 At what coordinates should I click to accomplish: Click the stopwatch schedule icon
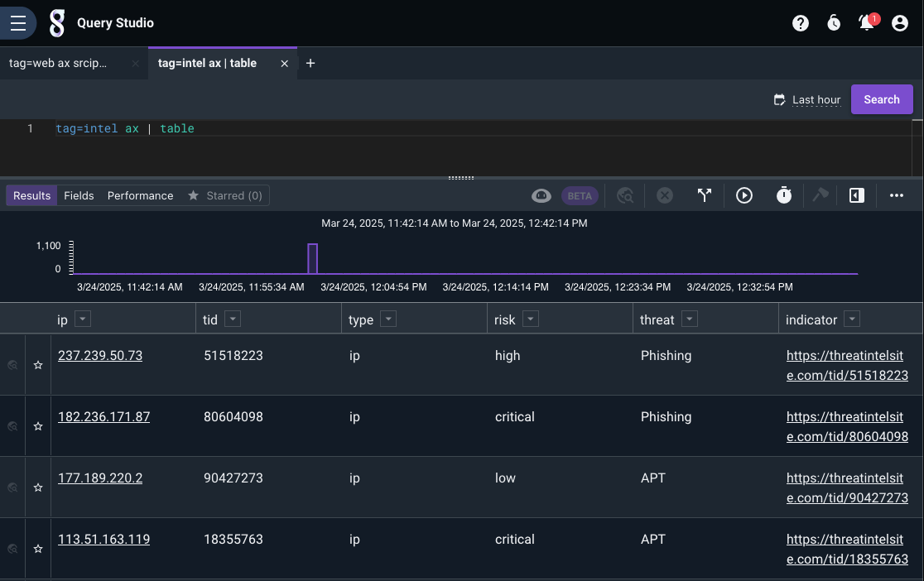click(x=784, y=195)
